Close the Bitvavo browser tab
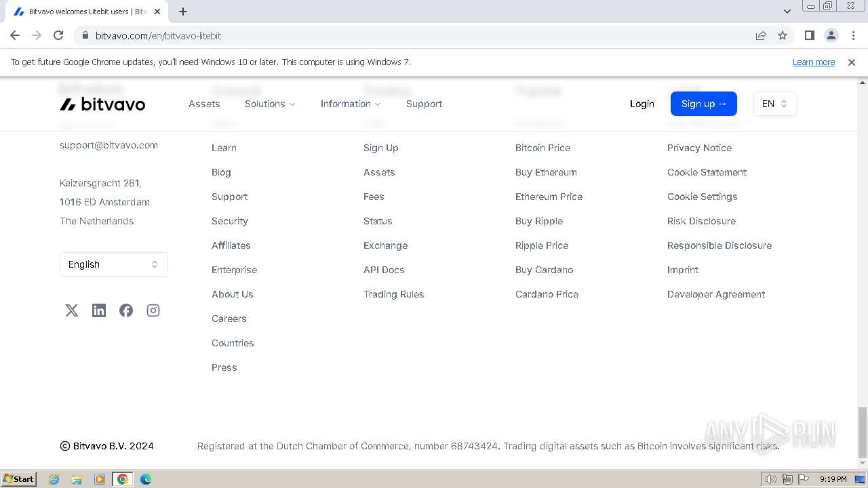 pos(157,12)
